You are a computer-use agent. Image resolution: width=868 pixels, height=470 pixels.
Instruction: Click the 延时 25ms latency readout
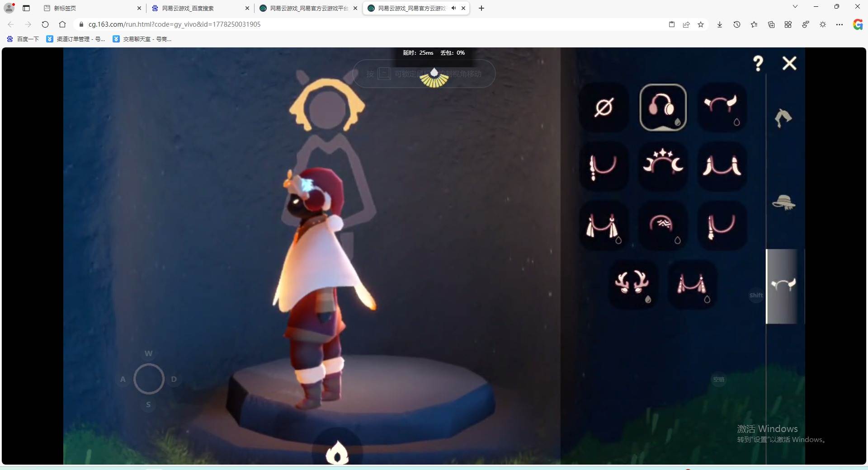(x=418, y=53)
